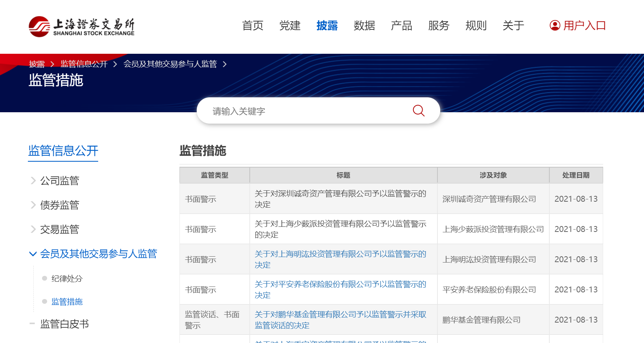Screen dimensions: 644x343
Task: Open 监管白皮书 in the sidebar
Action: click(x=64, y=324)
